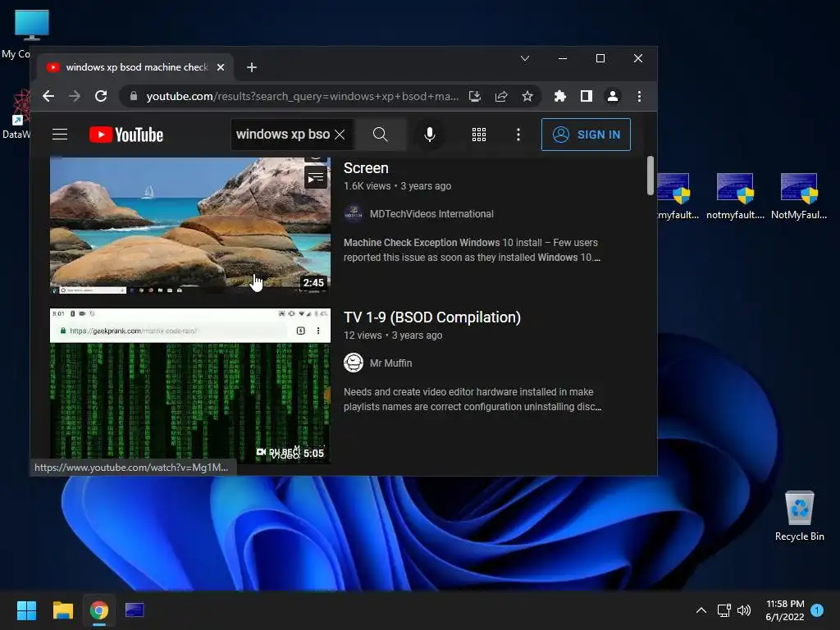The width and height of the screenshot is (840, 630).
Task: Click the install app icon in address bar
Action: click(475, 96)
